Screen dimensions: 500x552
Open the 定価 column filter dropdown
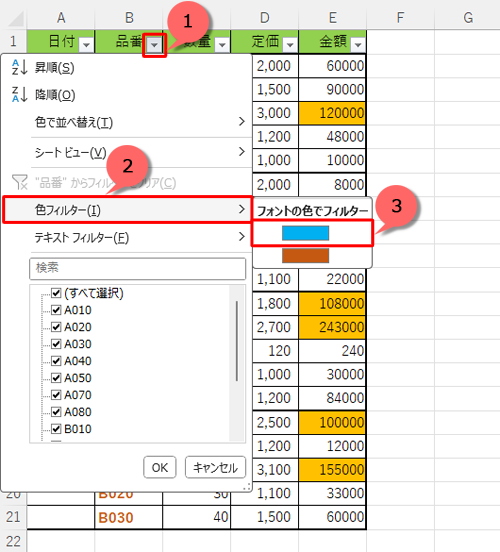(x=290, y=45)
